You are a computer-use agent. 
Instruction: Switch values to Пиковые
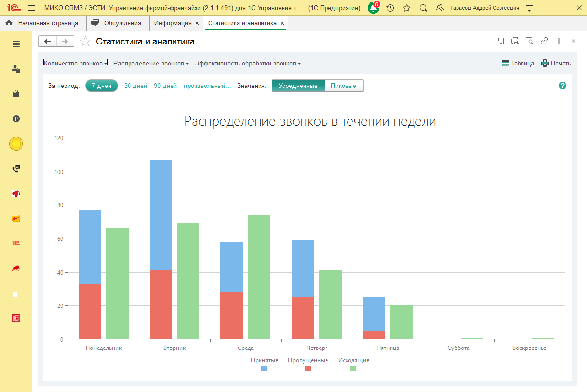[344, 86]
